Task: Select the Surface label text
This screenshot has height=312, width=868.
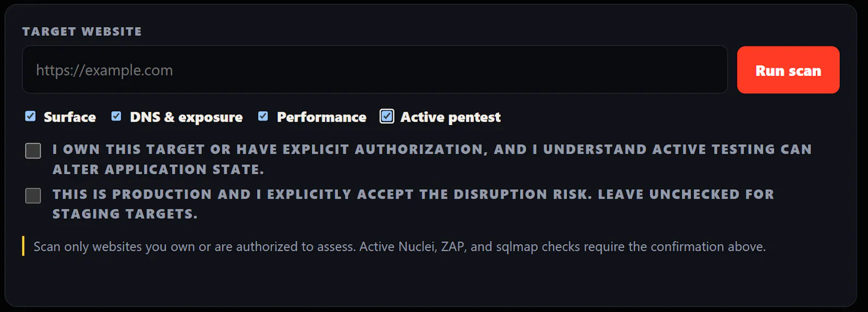Action: click(69, 117)
